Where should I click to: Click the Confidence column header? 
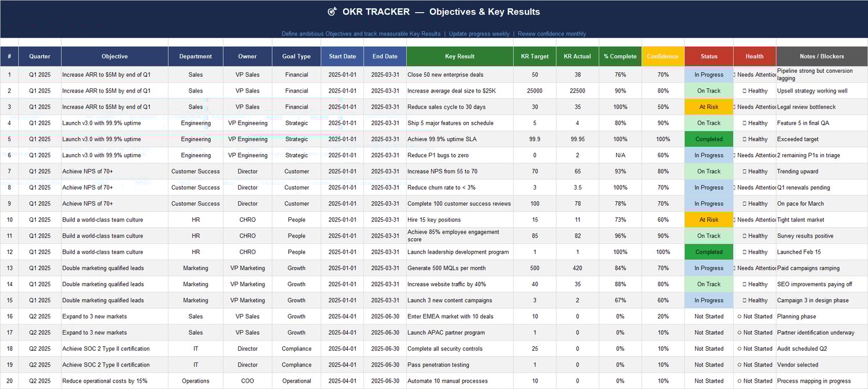click(x=662, y=56)
